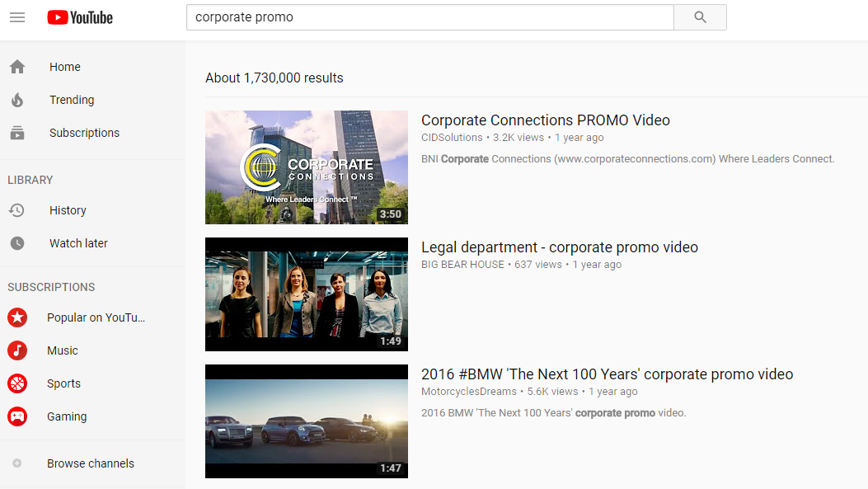
Task: Open watch History via the clock icon
Action: pyautogui.click(x=16, y=210)
